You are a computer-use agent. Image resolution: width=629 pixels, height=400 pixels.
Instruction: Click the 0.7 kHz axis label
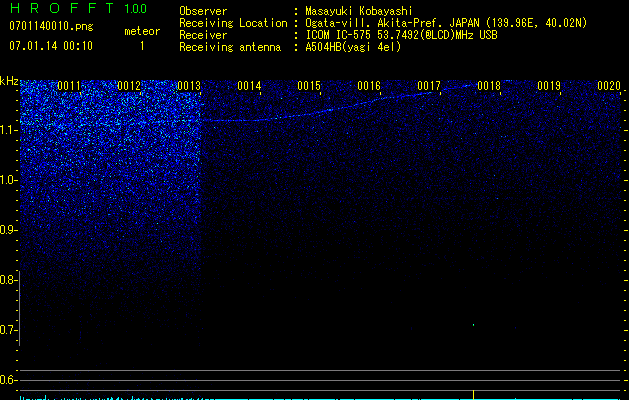point(7,330)
